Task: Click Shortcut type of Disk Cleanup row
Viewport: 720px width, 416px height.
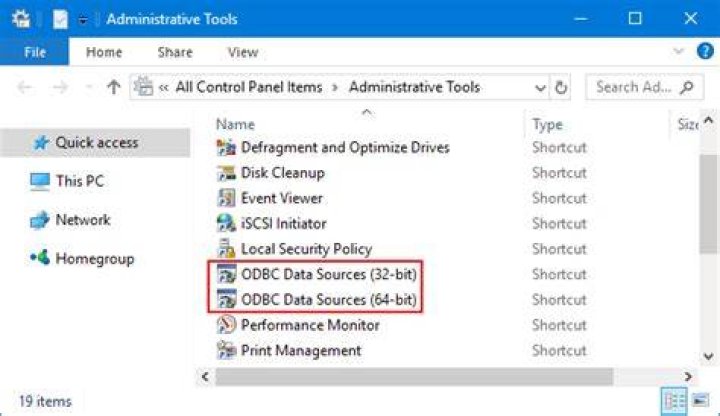Action: tap(559, 173)
